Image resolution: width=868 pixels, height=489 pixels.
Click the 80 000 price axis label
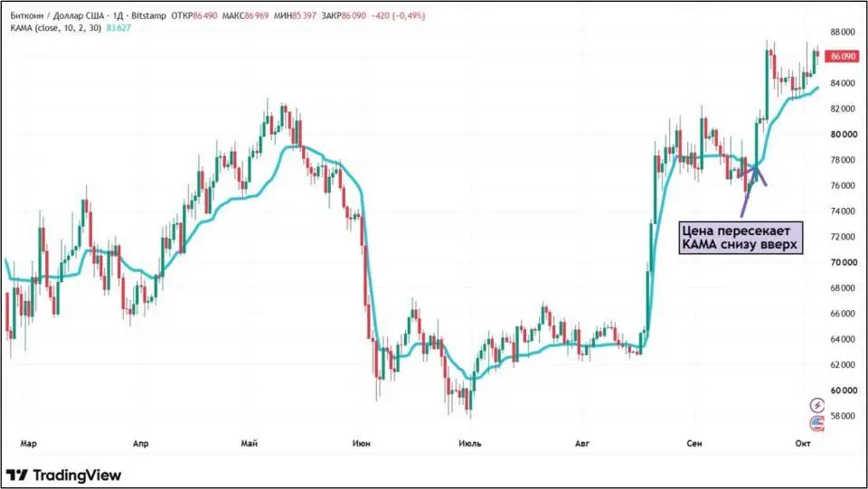point(843,134)
